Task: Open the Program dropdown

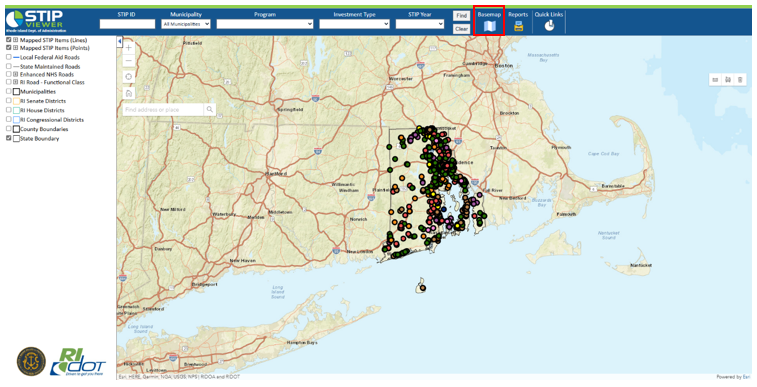Action: tap(265, 24)
